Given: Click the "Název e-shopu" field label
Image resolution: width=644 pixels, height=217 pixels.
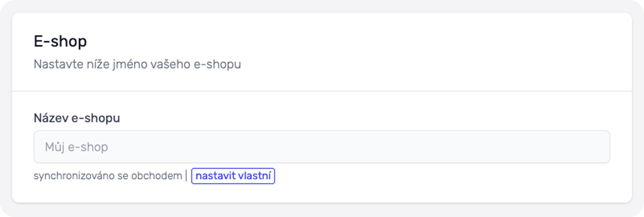Looking at the screenshot, I should point(77,118).
